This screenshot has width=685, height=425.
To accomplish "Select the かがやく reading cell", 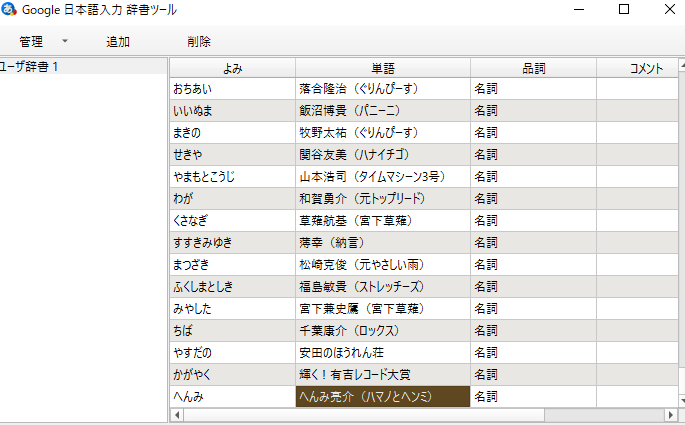I will point(232,375).
